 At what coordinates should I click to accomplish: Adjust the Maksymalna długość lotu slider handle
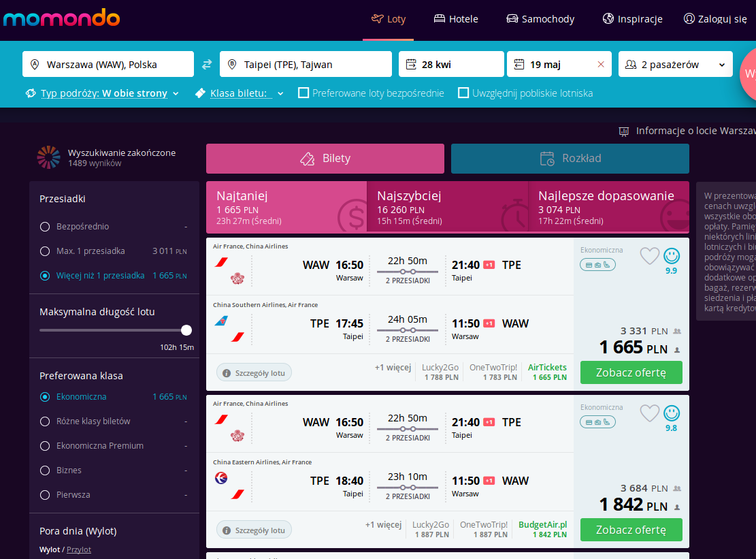pos(186,330)
